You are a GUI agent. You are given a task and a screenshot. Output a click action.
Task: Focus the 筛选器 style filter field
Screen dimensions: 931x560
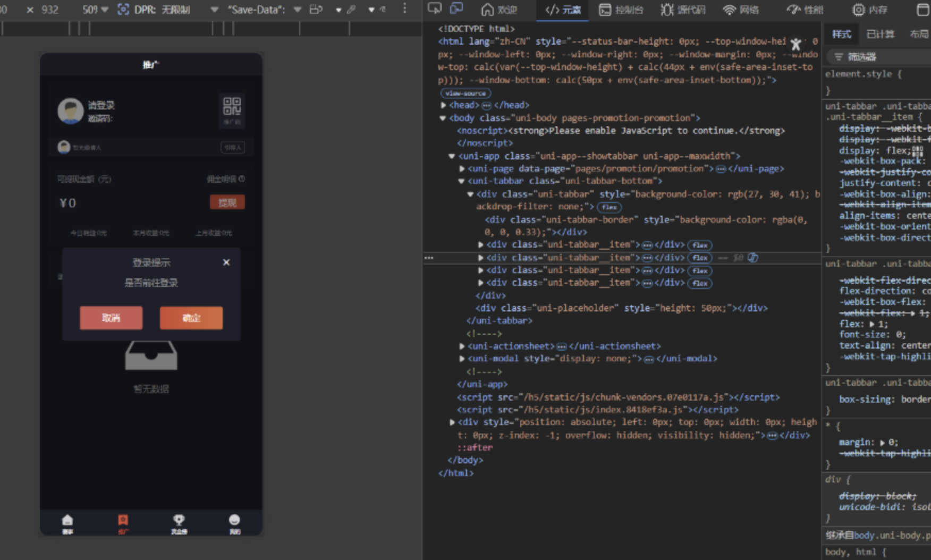tap(879, 56)
